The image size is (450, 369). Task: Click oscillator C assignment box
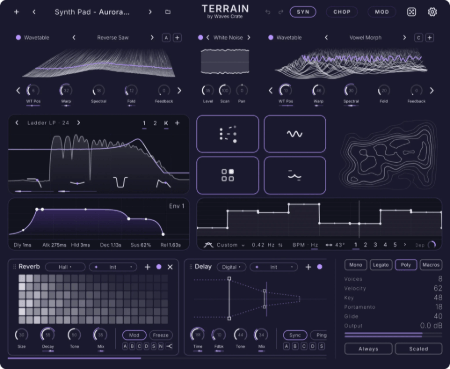[x=418, y=38]
